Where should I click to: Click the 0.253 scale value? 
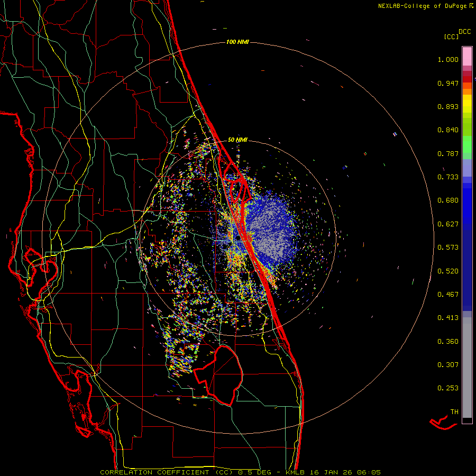click(x=448, y=388)
